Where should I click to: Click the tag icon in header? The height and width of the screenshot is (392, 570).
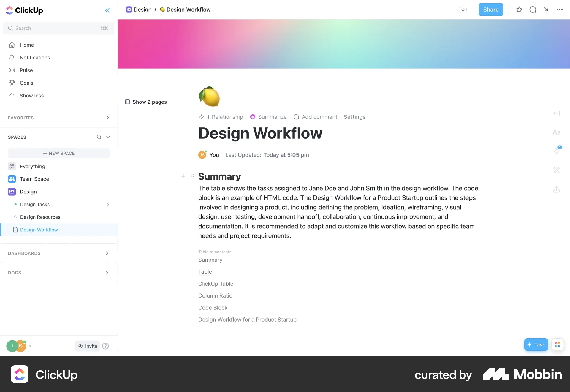point(463,10)
